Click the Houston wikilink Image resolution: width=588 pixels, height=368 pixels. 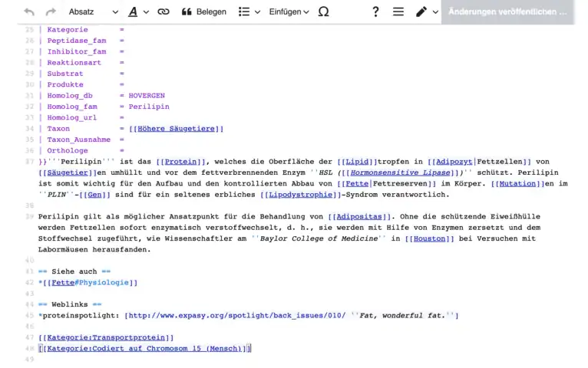click(x=429, y=239)
